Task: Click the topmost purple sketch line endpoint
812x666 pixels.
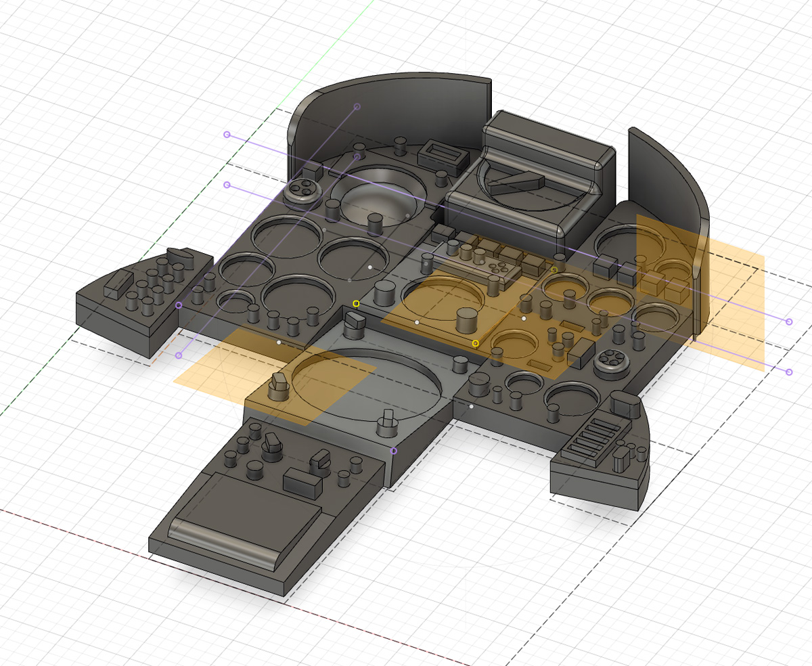Action: tap(357, 107)
